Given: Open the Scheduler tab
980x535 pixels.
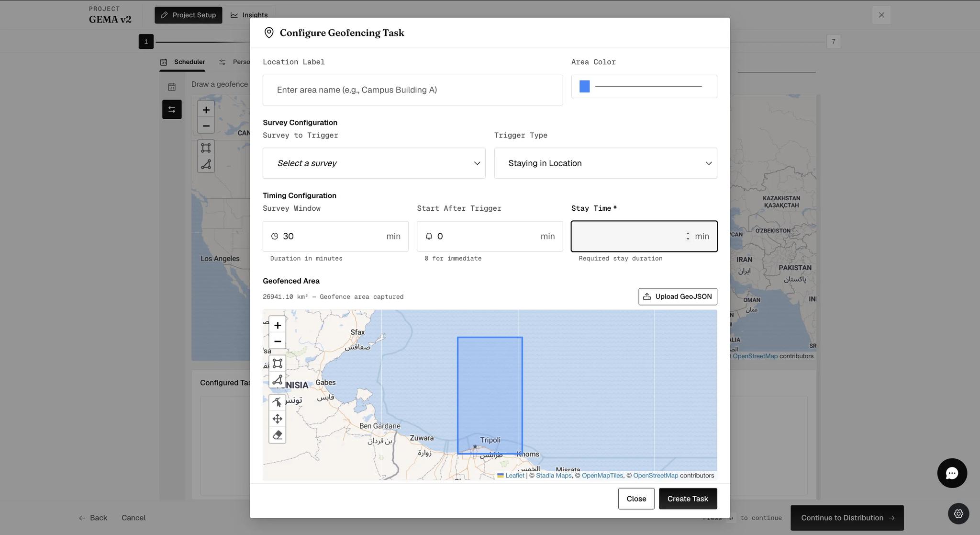Looking at the screenshot, I should [x=183, y=62].
